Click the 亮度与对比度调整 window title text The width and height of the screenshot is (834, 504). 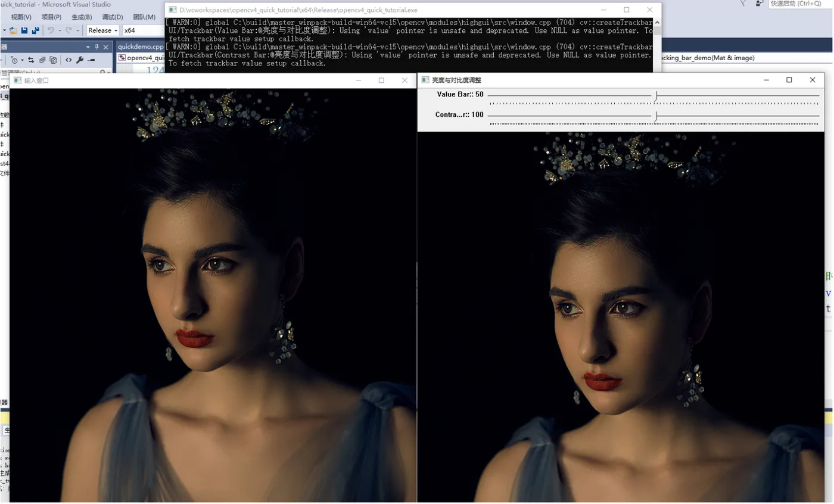click(x=456, y=80)
